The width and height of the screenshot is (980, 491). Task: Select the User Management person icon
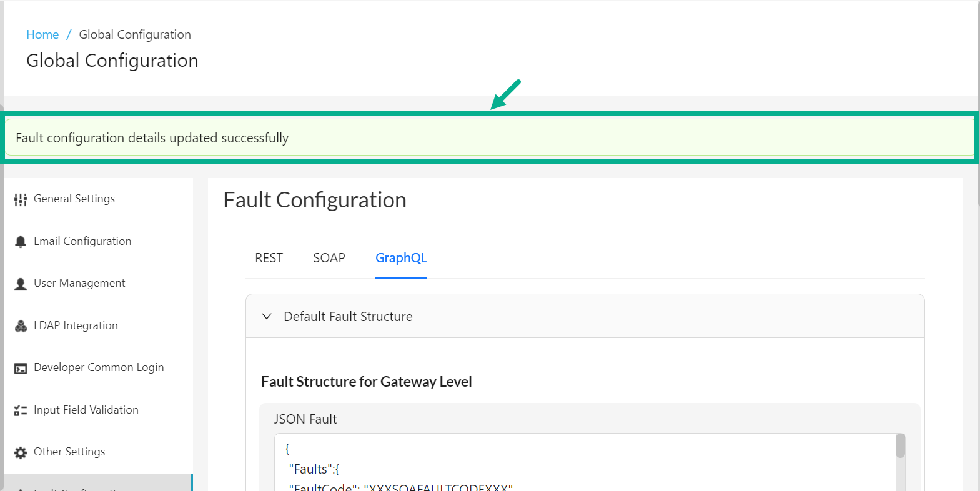[x=21, y=283]
